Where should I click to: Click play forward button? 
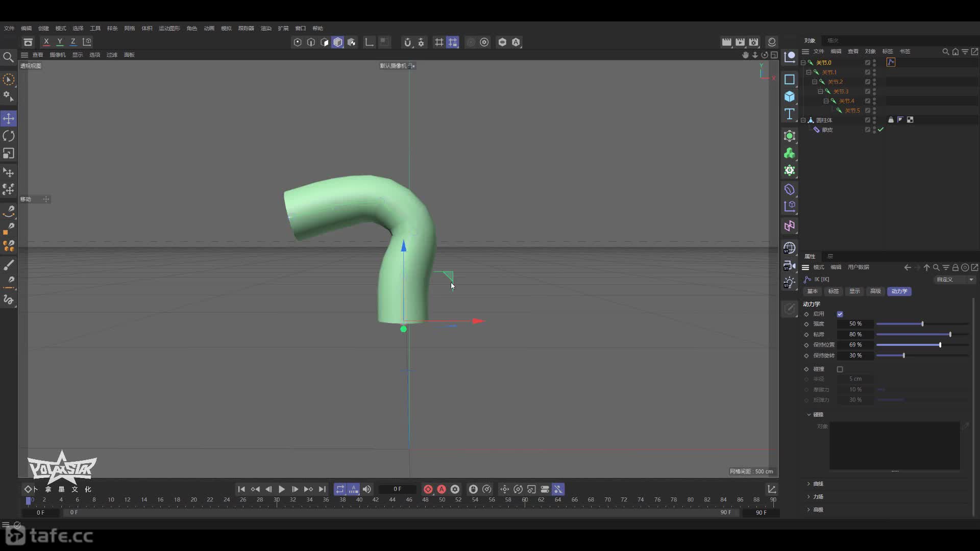282,489
